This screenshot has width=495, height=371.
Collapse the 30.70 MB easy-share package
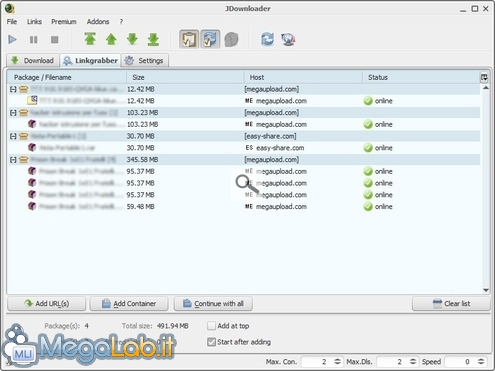[13, 136]
